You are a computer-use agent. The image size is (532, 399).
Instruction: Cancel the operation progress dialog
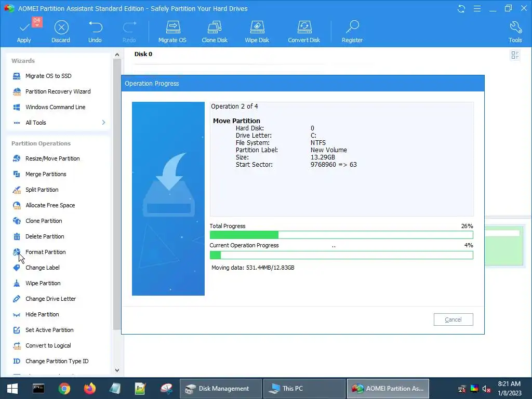(x=453, y=320)
